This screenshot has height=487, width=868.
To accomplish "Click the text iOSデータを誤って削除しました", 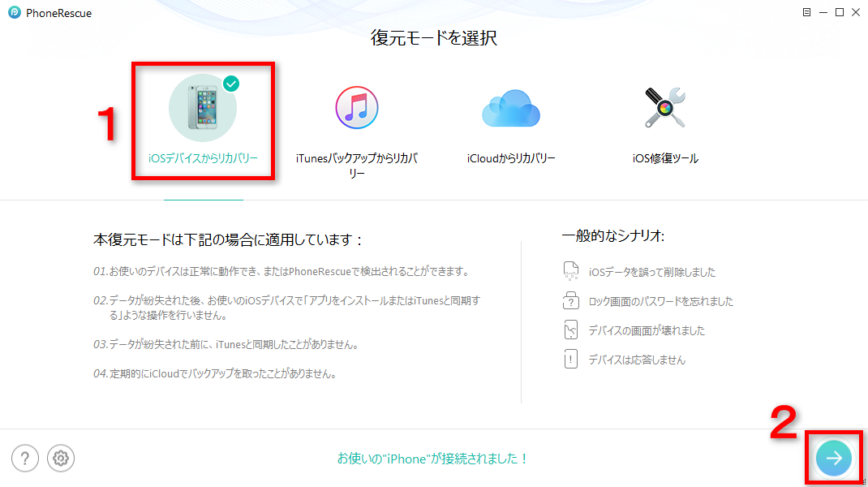I will (651, 272).
